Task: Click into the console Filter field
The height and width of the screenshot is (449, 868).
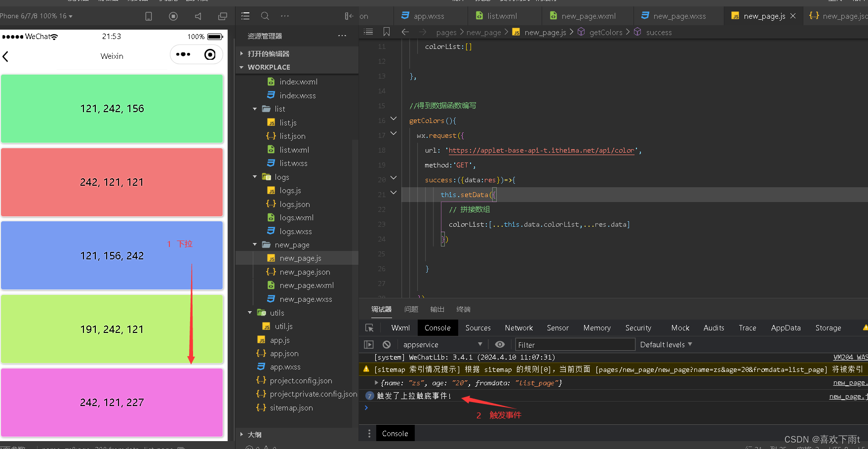Action: [575, 345]
